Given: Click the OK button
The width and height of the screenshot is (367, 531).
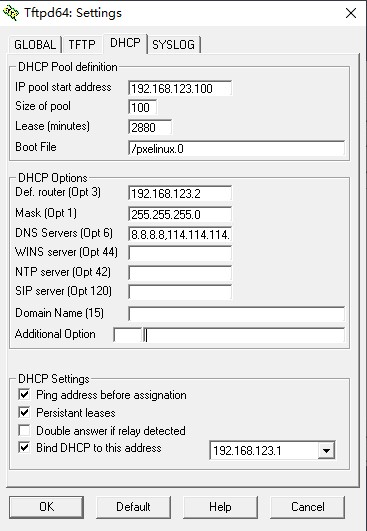Looking at the screenshot, I should coord(46,507).
